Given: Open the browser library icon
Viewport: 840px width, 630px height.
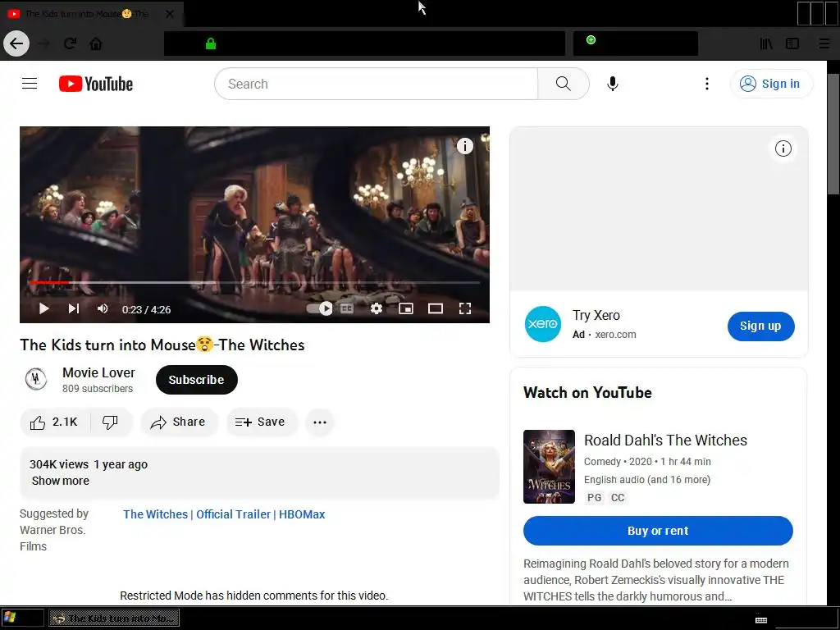Looking at the screenshot, I should point(766,43).
